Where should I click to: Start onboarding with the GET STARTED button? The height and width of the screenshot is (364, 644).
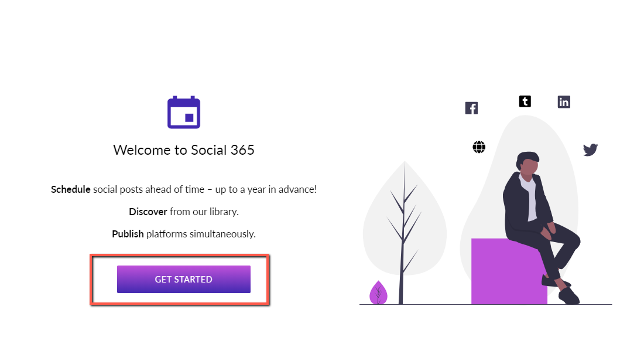click(184, 279)
